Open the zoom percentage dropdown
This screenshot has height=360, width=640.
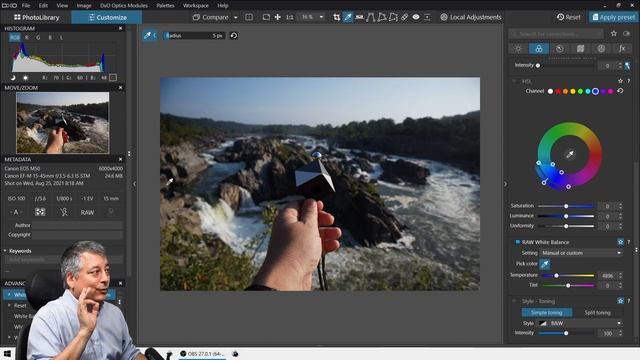tap(321, 17)
